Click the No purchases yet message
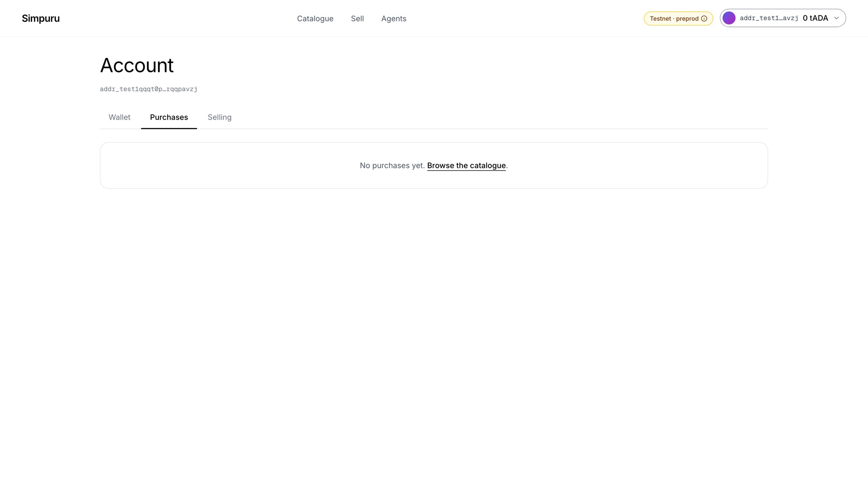The image size is (868, 488). [392, 165]
